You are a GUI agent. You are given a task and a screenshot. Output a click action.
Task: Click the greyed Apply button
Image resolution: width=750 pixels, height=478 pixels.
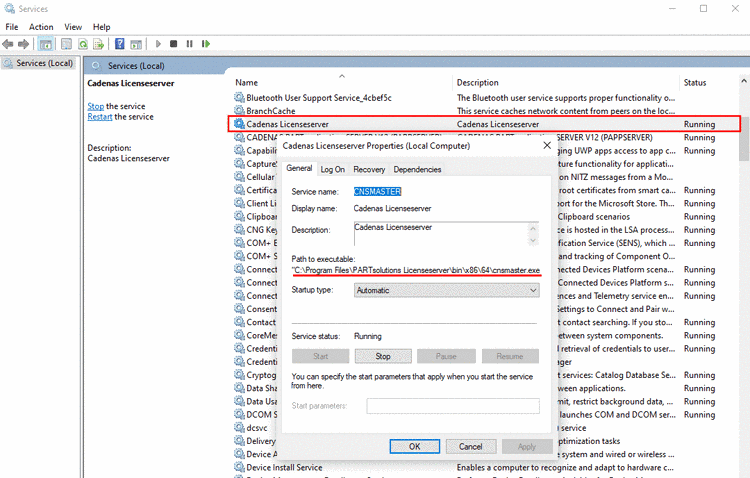point(527,446)
